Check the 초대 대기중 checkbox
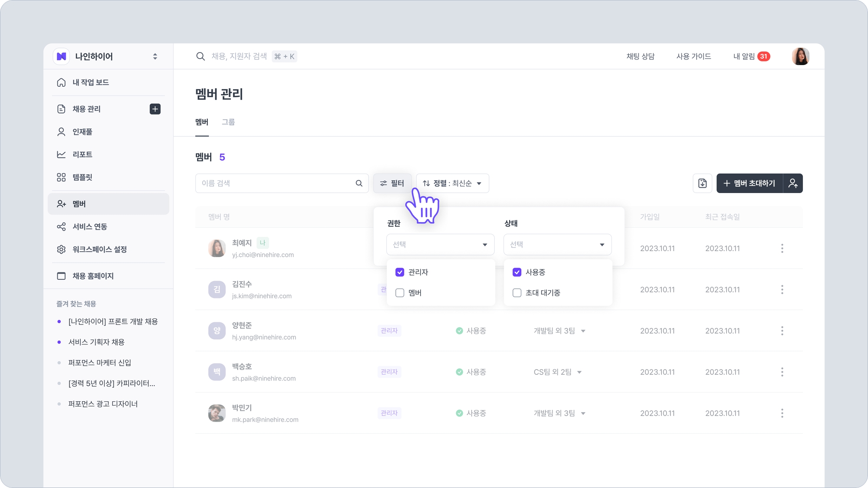The height and width of the screenshot is (488, 868). click(x=517, y=293)
